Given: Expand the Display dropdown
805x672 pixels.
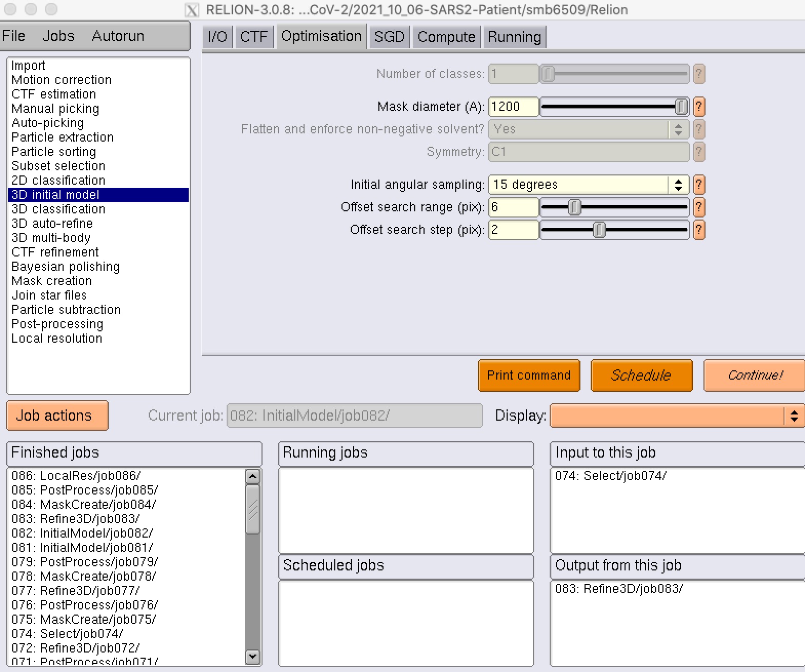Looking at the screenshot, I should coord(793,416).
